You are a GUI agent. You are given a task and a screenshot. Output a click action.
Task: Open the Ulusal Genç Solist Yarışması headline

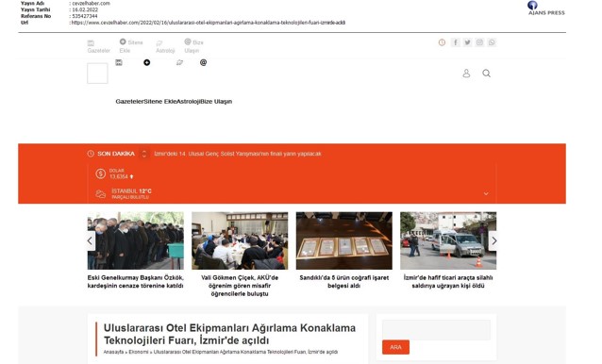tap(238, 154)
